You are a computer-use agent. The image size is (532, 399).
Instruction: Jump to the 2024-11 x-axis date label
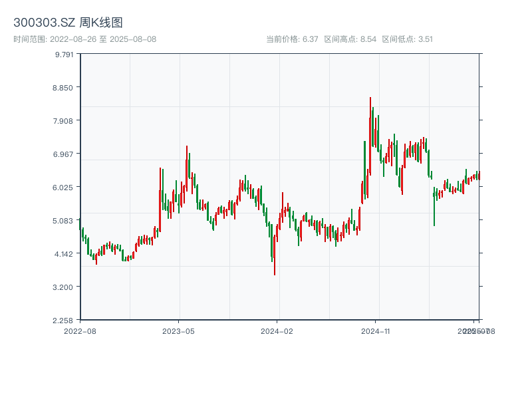375,331
